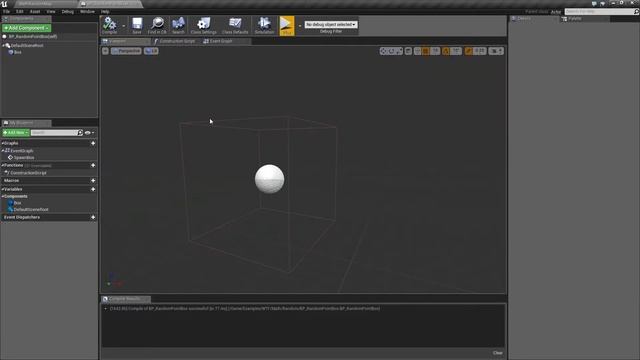Open the eye view options in My Blueprint
Image resolution: width=640 pixels, height=360 pixels.
click(x=89, y=133)
